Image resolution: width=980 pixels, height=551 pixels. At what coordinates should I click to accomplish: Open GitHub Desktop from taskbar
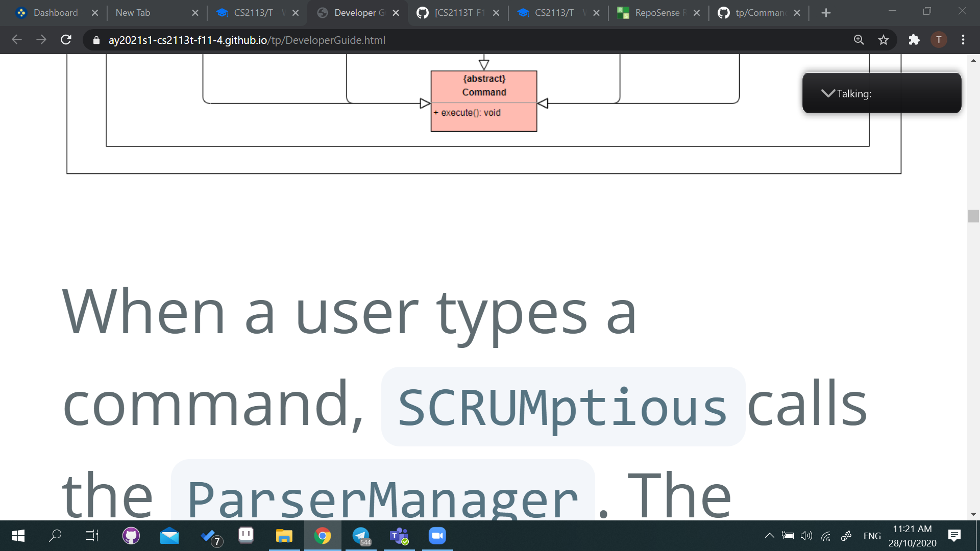131,536
